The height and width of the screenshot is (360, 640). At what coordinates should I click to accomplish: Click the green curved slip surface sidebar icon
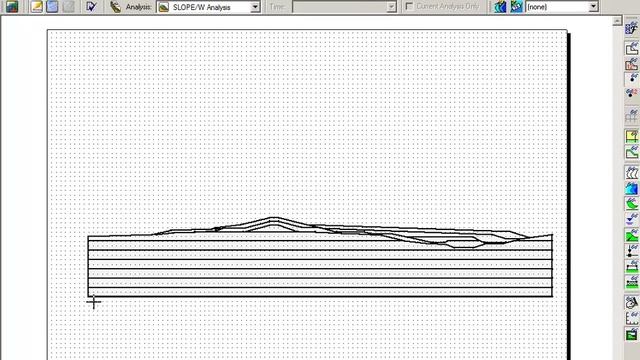pos(631,203)
